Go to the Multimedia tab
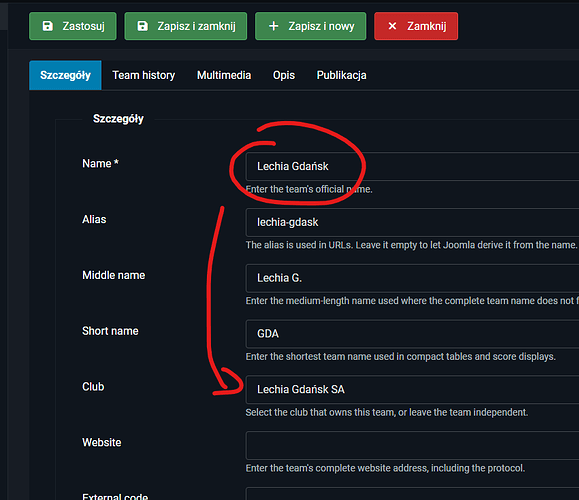 (x=224, y=75)
